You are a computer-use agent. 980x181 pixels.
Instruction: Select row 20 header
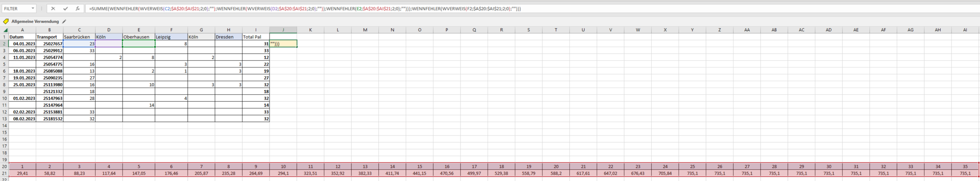4,167
